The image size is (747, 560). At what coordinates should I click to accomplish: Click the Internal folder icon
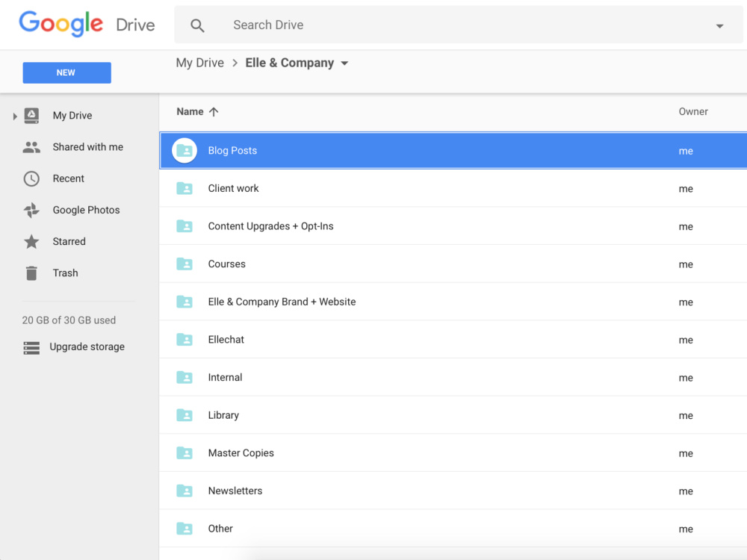[x=185, y=377]
